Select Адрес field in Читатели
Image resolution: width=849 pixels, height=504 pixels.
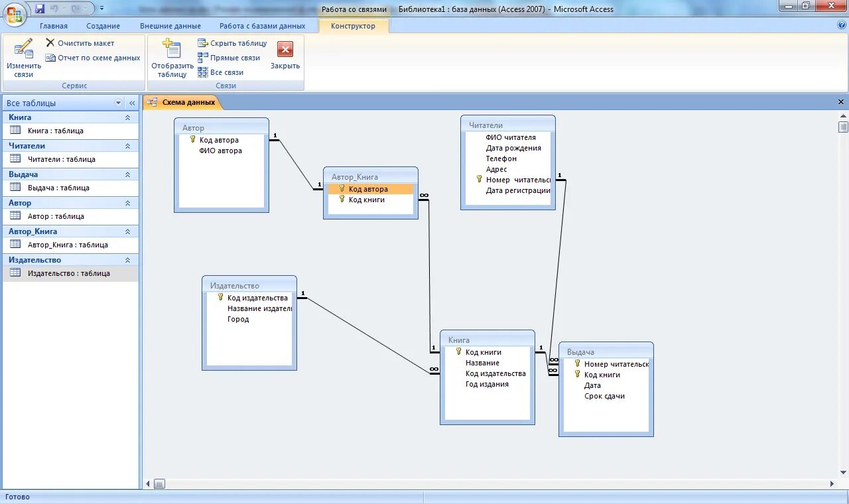(x=496, y=169)
